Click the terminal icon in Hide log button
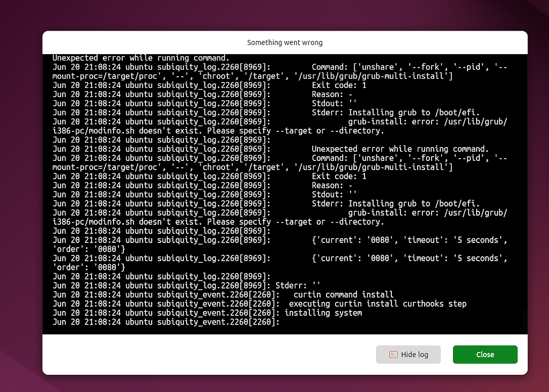The image size is (549, 392). [393, 354]
